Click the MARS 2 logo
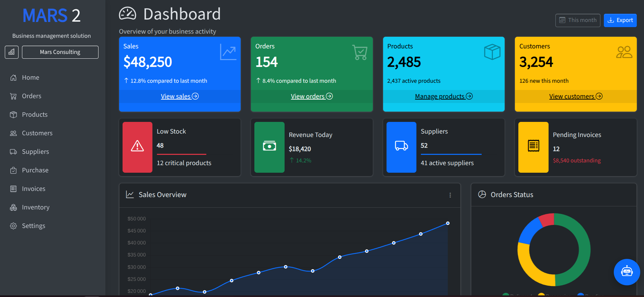Image resolution: width=644 pixels, height=297 pixels. [51, 16]
